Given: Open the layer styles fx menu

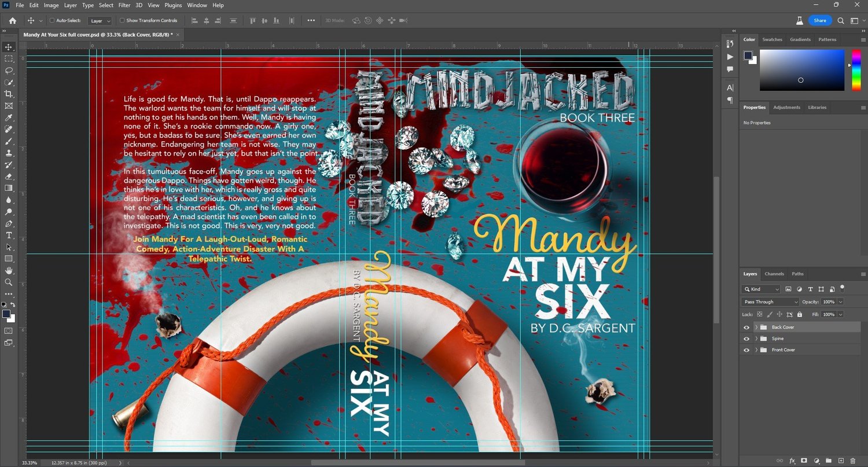Looking at the screenshot, I should point(792,461).
